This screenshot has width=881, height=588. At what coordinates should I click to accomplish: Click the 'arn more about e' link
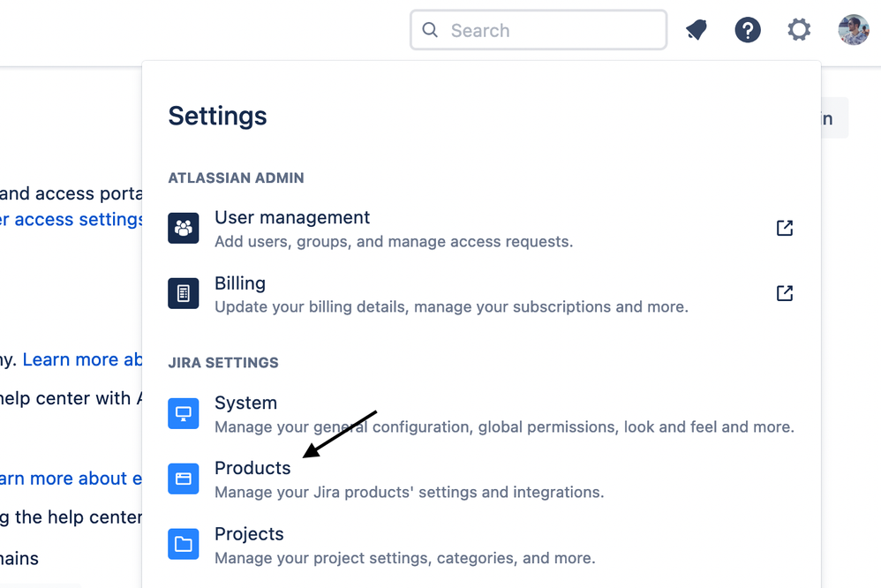click(x=72, y=479)
